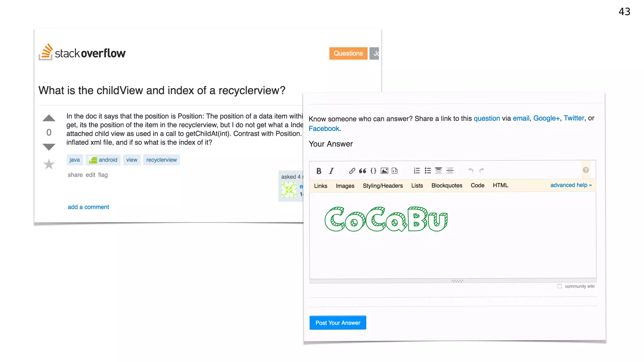The image size is (644, 362).
Task: Click the vote count 0
Action: coord(49,133)
